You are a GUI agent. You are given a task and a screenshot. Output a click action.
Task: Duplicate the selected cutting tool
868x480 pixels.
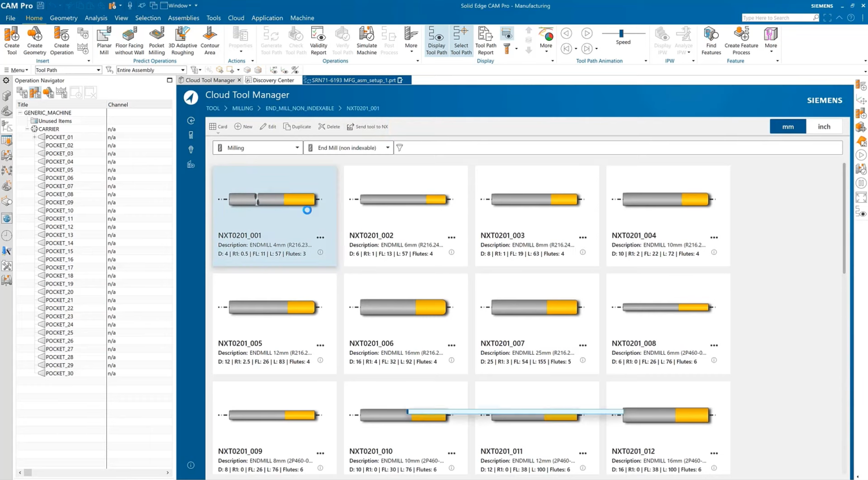click(x=297, y=126)
